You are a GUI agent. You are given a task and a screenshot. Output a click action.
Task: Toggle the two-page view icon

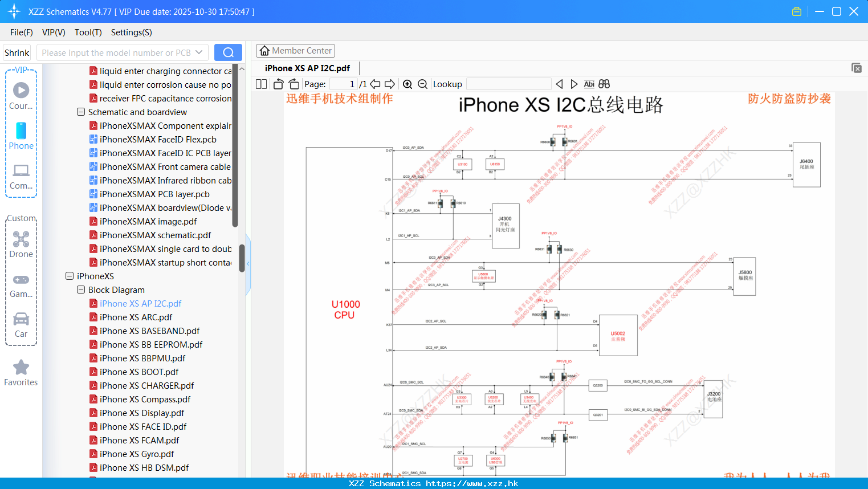point(261,84)
